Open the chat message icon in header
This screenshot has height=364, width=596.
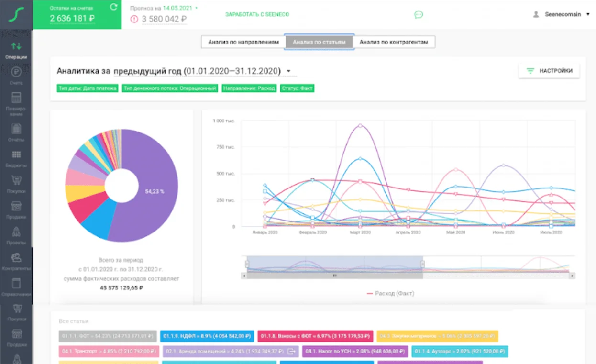[x=419, y=14]
